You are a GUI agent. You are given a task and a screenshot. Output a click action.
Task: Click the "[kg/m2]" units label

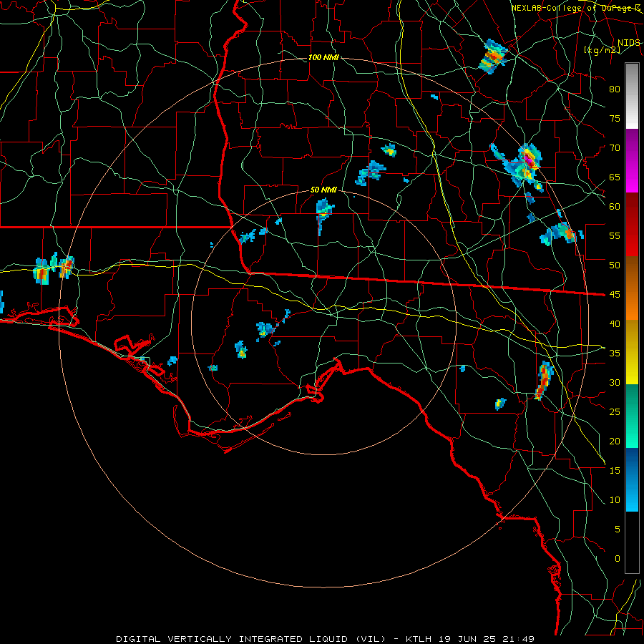click(x=602, y=50)
